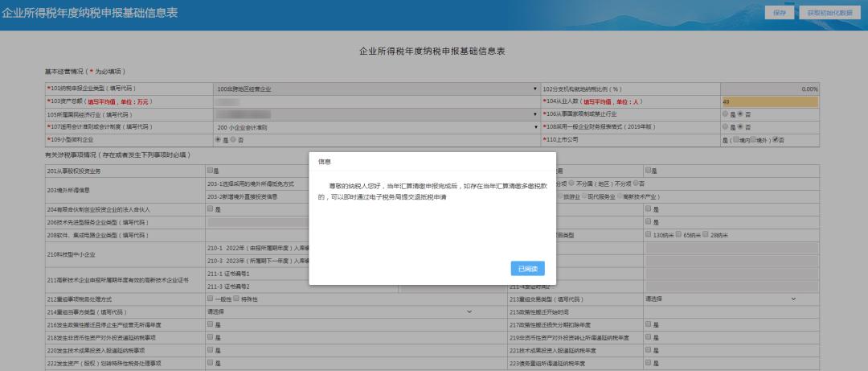The image size is (868, 371).
Task: Click the 215政策性搬迁开始时间 field
Action: click(731, 312)
